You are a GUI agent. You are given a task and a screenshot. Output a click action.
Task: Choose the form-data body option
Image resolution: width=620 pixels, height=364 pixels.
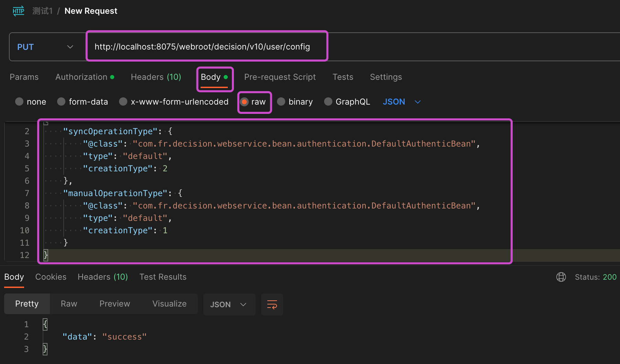pos(62,102)
